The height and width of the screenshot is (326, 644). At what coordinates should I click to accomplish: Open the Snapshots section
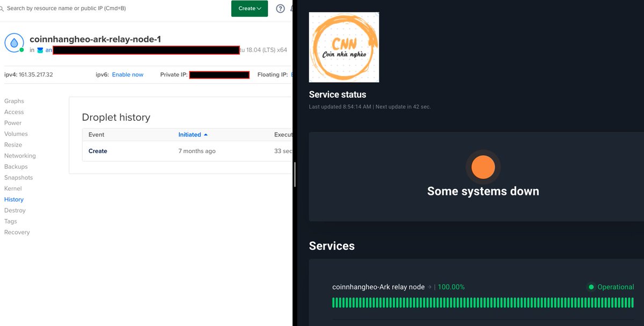[x=19, y=178]
